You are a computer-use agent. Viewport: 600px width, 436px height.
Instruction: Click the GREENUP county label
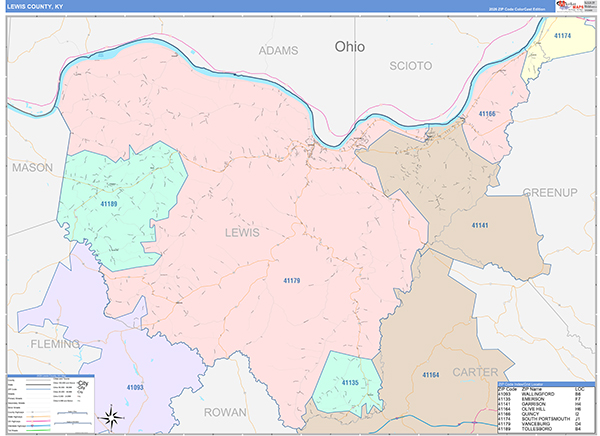[x=550, y=193]
